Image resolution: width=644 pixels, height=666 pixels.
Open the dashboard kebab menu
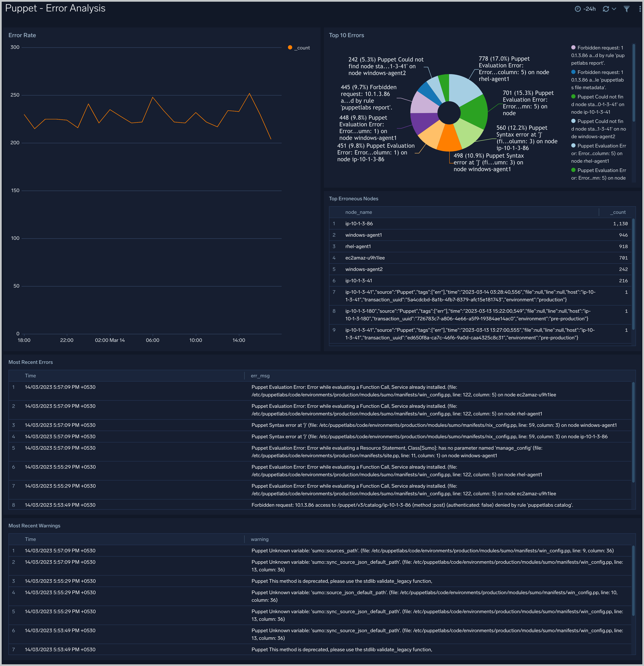point(640,9)
